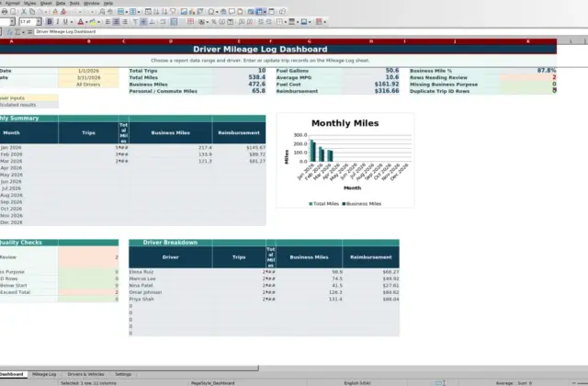Image resolution: width=588 pixels, height=386 pixels.
Task: Click the Sum sigma icon
Action: point(17,32)
